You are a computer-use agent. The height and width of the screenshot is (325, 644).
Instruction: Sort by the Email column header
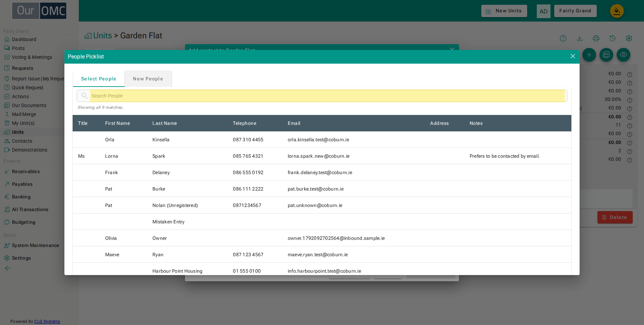[x=294, y=123]
